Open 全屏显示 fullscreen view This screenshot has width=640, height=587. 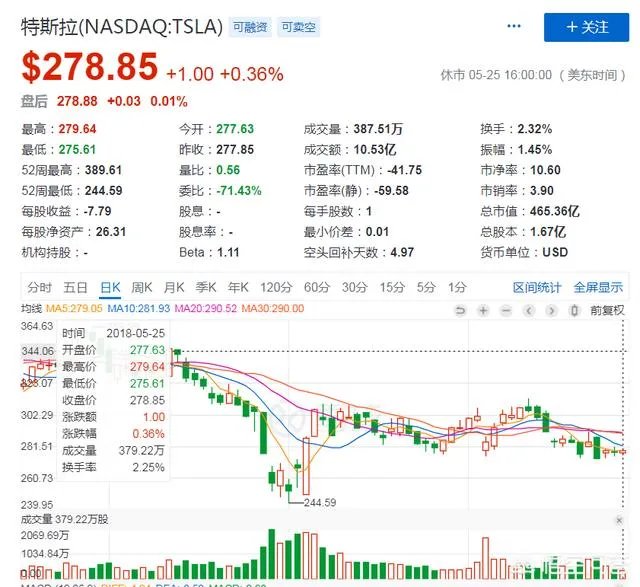[x=598, y=287]
